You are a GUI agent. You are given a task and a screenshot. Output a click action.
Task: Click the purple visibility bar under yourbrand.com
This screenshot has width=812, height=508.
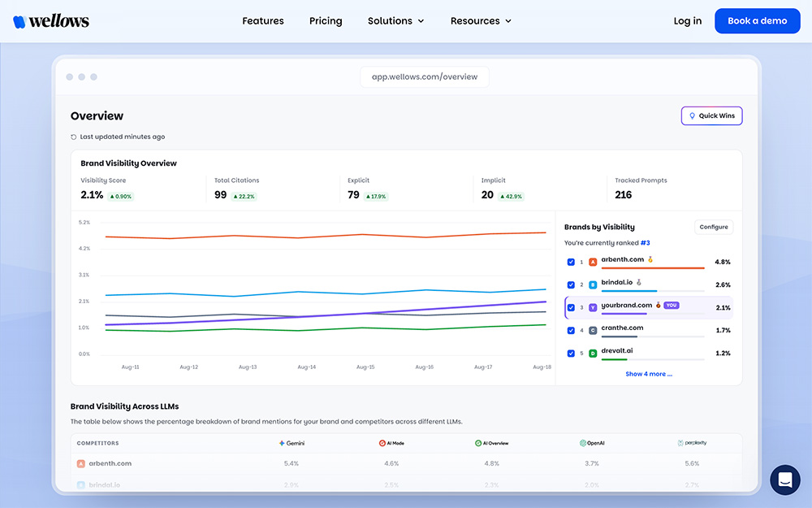click(x=624, y=314)
